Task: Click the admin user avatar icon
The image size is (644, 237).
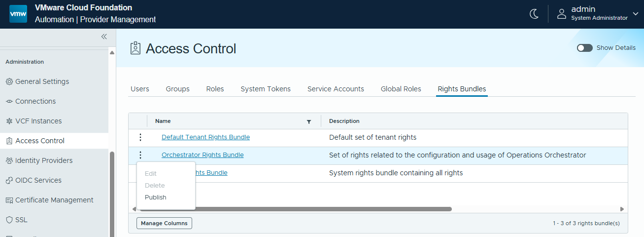Action: [562, 14]
